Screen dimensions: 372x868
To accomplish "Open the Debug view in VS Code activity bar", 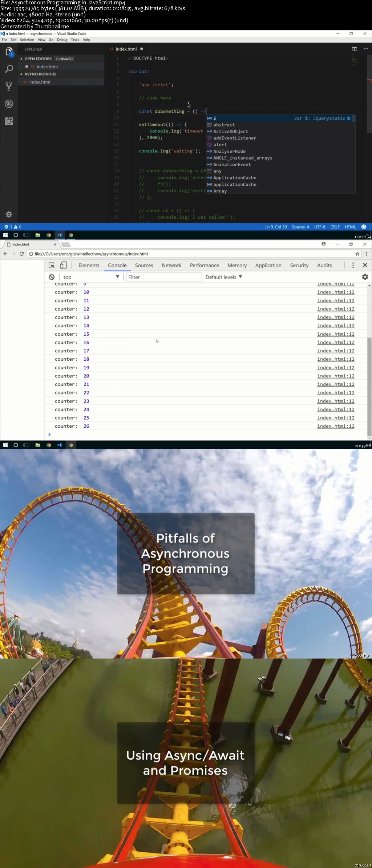I will [9, 104].
